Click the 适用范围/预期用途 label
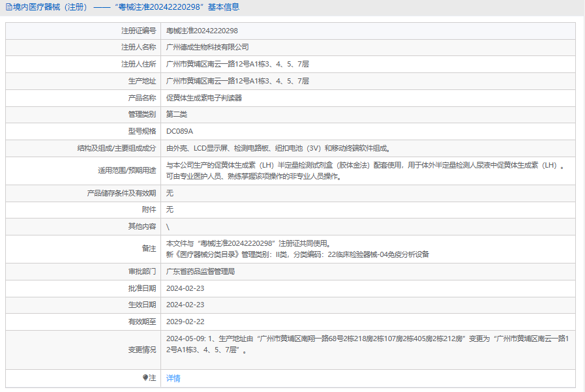The height and width of the screenshot is (392, 585). (x=127, y=170)
